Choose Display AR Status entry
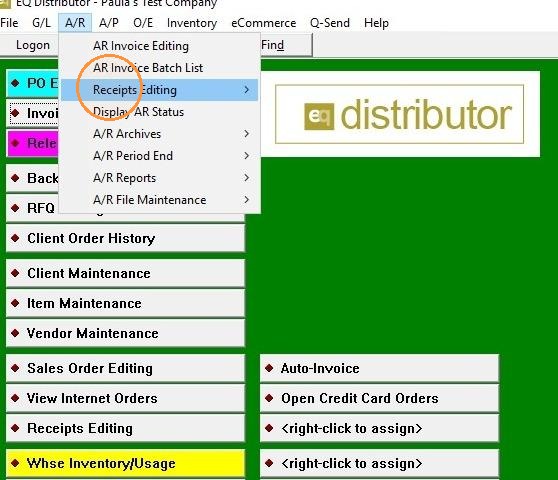The image size is (558, 480). (159, 112)
